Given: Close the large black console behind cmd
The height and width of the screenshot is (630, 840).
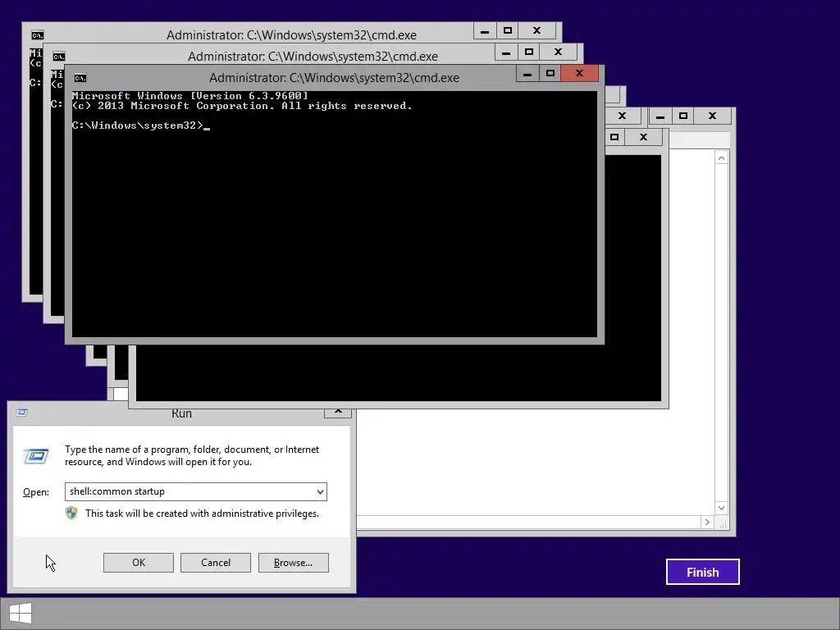Looking at the screenshot, I should click(643, 137).
